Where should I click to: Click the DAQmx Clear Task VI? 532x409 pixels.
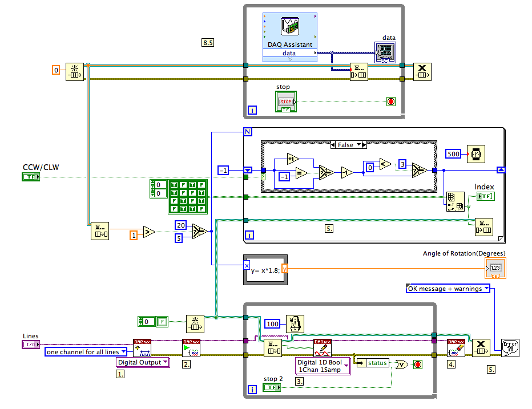456,348
